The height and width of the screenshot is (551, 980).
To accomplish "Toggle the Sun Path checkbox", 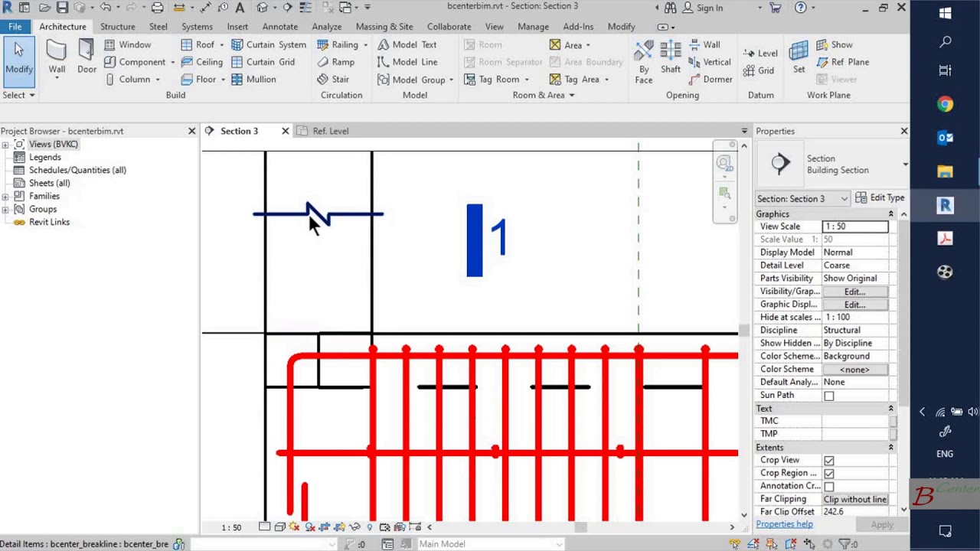I will 828,396.
